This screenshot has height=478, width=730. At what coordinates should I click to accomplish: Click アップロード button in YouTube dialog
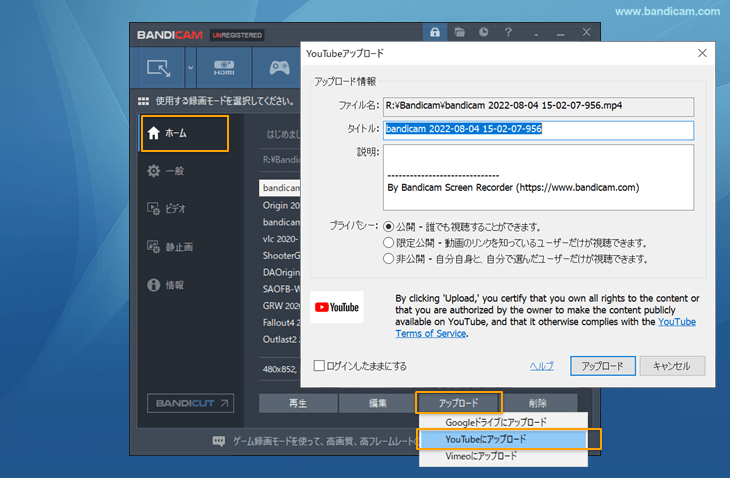click(x=603, y=366)
